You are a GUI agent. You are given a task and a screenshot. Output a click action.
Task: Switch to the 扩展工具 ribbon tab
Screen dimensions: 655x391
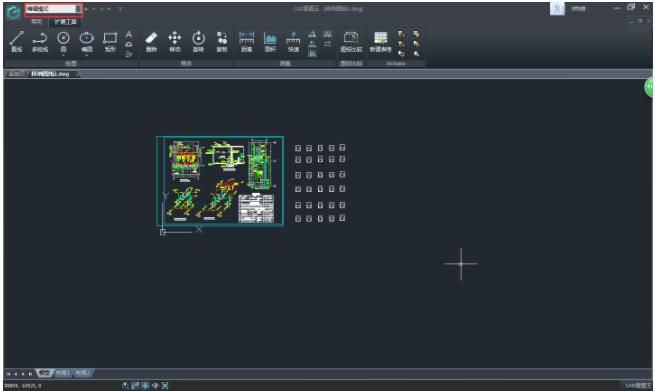[66, 21]
